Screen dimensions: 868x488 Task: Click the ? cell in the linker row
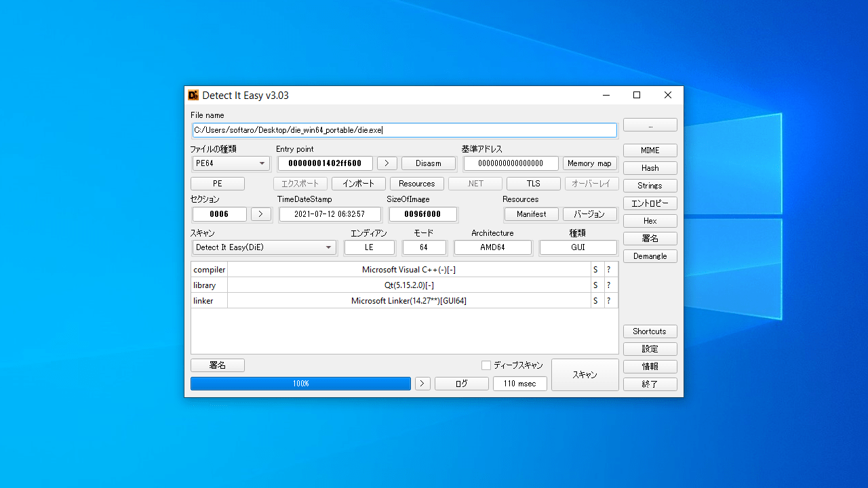coord(611,301)
